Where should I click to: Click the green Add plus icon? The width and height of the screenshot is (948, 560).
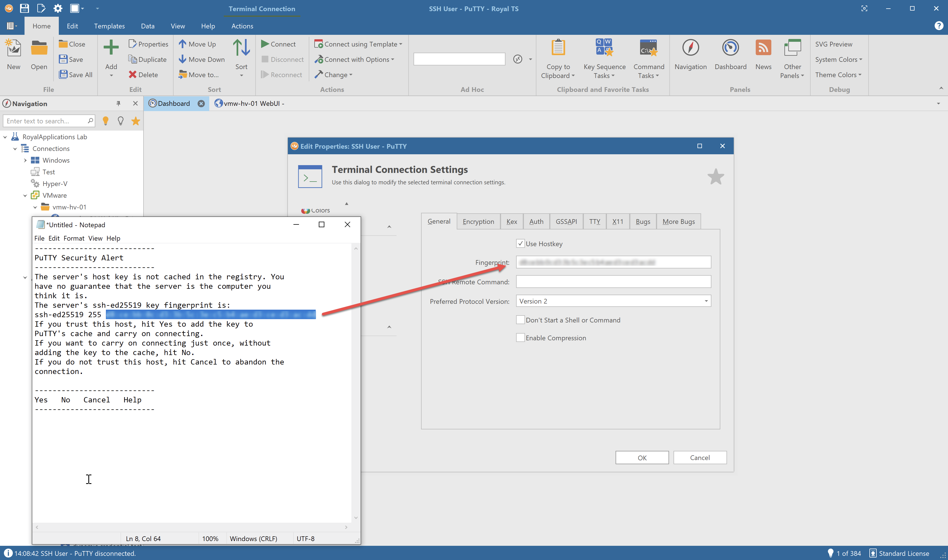point(111,48)
